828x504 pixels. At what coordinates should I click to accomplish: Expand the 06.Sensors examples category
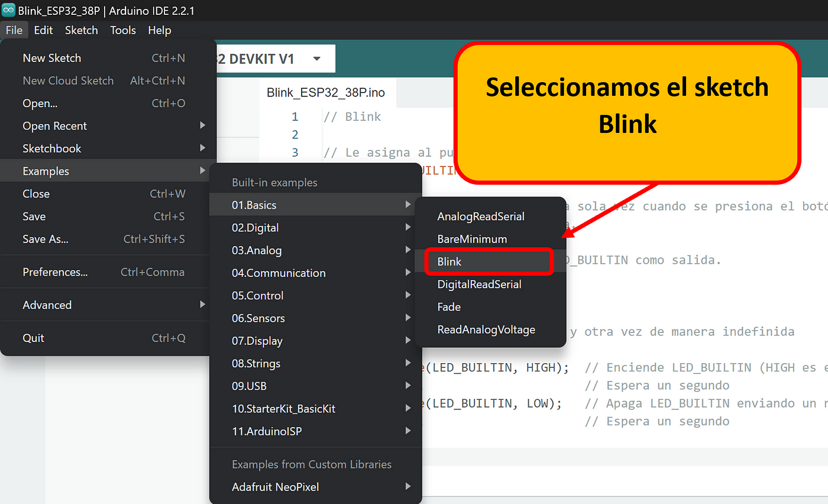tap(316, 318)
